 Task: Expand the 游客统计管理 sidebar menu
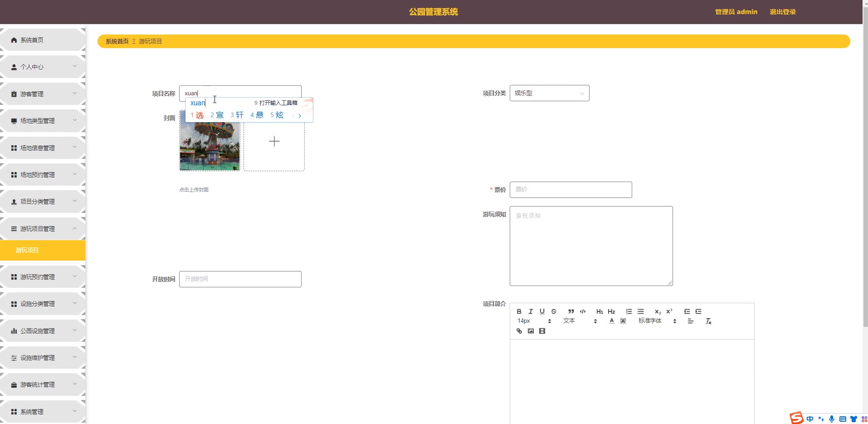point(43,385)
